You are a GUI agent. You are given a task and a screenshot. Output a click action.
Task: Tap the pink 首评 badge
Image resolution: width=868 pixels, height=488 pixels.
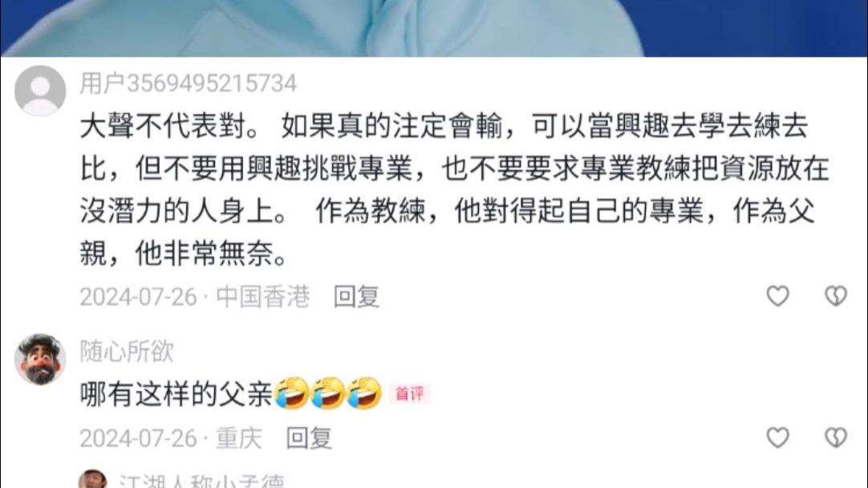pos(410,394)
